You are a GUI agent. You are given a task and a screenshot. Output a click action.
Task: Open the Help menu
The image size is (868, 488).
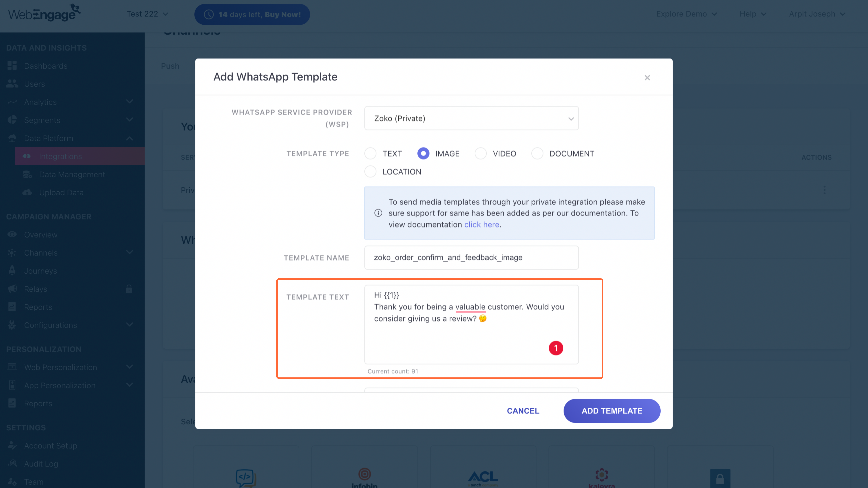coord(753,14)
